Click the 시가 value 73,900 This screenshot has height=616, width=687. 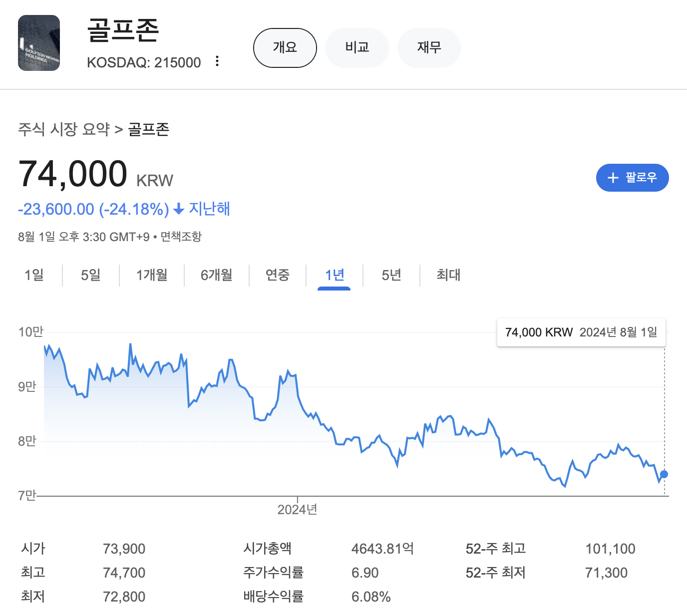[124, 549]
